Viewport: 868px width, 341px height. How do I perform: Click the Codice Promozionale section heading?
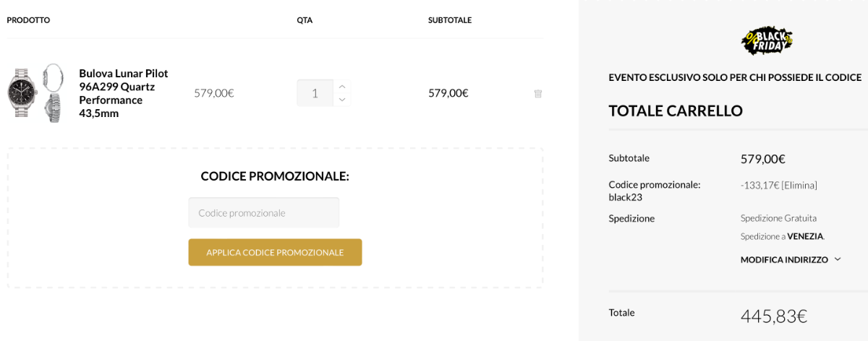click(275, 176)
